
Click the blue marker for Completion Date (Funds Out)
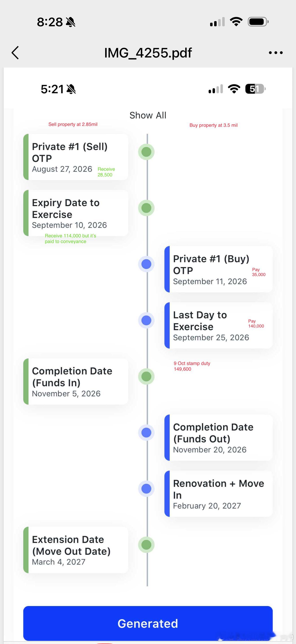click(x=146, y=432)
